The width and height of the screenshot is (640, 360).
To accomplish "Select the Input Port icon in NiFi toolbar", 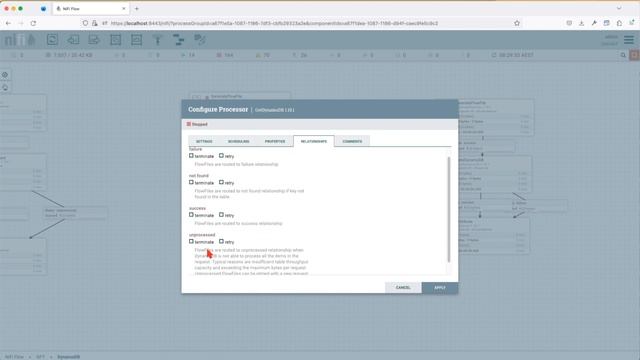I will [x=73, y=40].
